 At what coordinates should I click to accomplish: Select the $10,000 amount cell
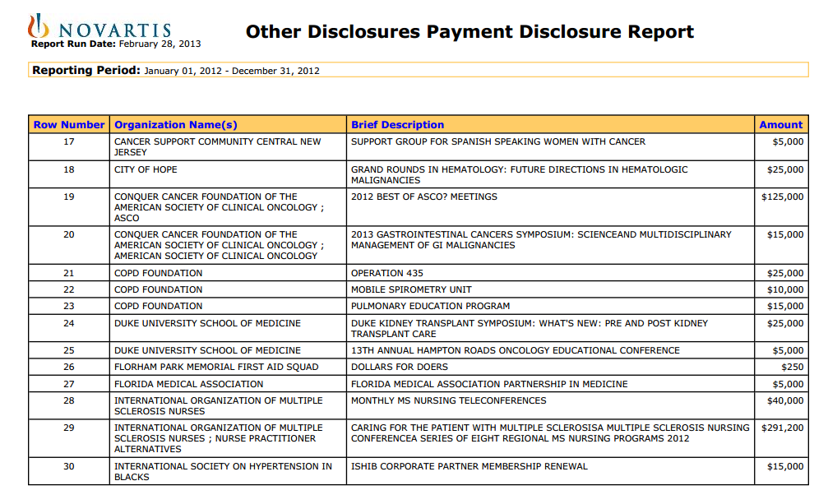click(x=781, y=289)
